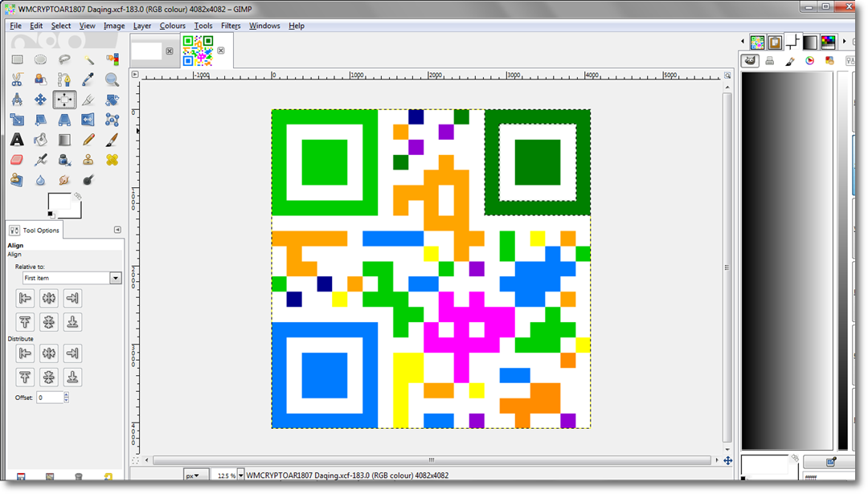The width and height of the screenshot is (868, 494).
Task: Select the Heal bandage tool
Action: tap(113, 160)
